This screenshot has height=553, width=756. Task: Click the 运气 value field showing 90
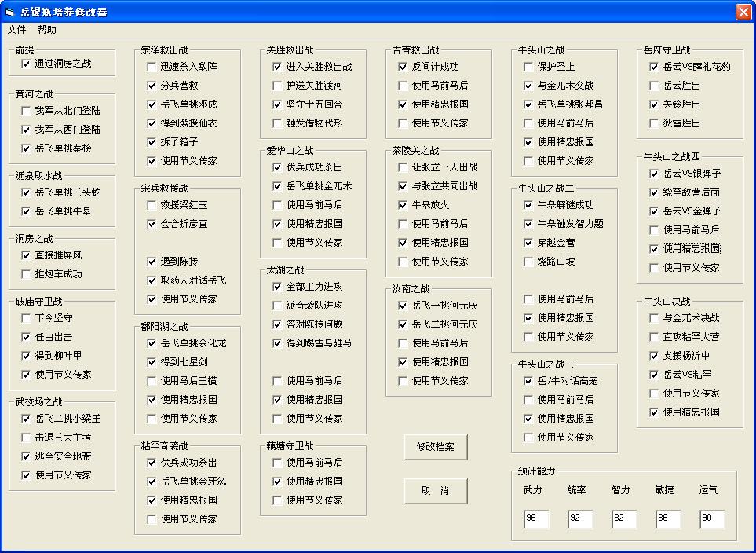pos(711,518)
